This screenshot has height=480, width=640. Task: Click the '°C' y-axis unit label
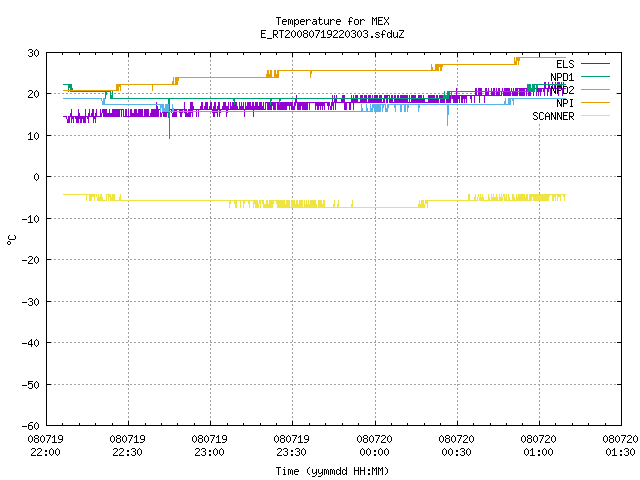pos(11,240)
